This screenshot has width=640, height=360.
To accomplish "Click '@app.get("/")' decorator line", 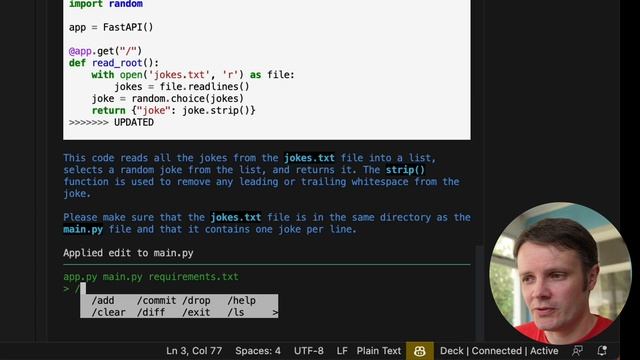I will 105,51.
